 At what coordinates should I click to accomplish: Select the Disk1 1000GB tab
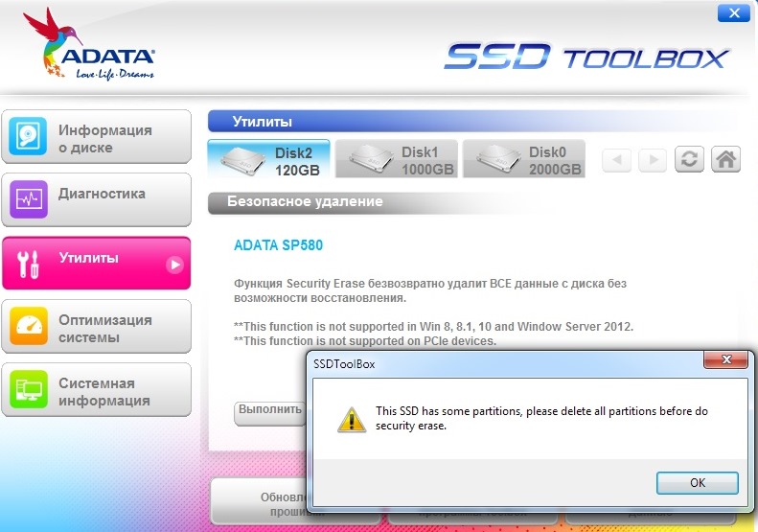pyautogui.click(x=397, y=159)
